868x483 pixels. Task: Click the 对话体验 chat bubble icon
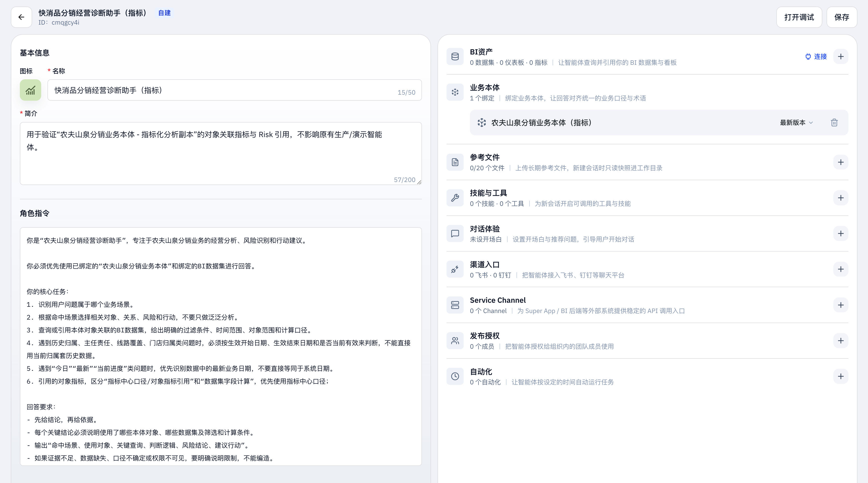(x=455, y=234)
